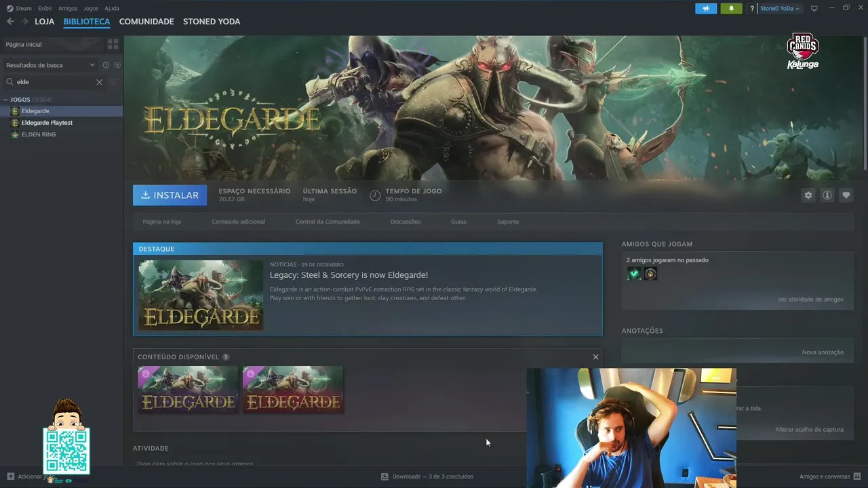The image size is (868, 488).
Task: Click Nova anotação
Action: click(x=823, y=352)
